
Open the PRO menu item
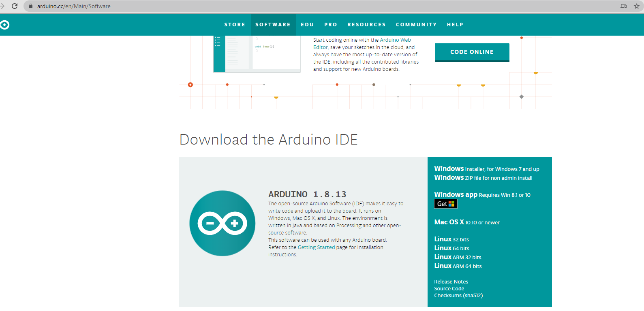[x=331, y=25]
